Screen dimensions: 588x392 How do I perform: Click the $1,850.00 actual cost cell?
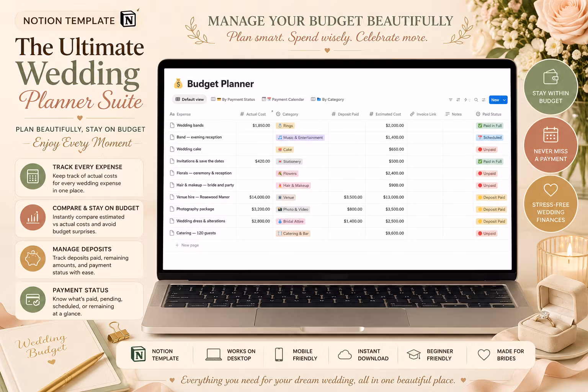coord(261,125)
